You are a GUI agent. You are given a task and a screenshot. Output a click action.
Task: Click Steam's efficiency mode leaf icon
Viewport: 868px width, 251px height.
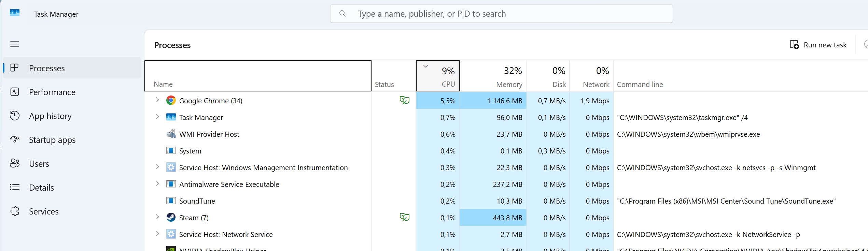(x=404, y=217)
